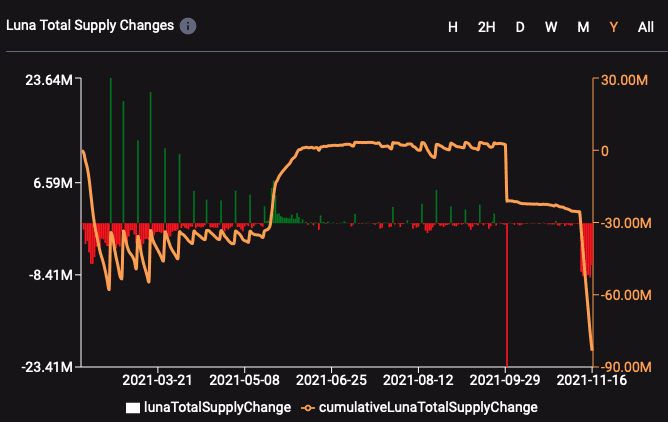668x422 pixels.
Task: Switch the chart to the W weekly view
Action: coord(551,27)
